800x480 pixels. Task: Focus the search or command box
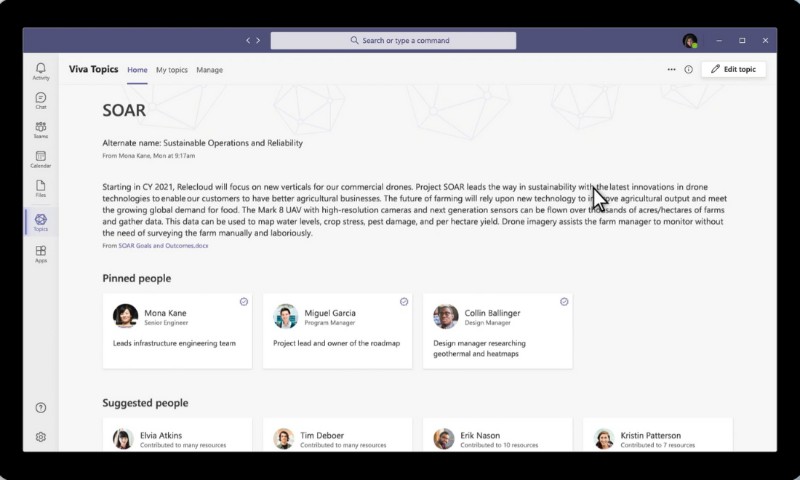coord(393,40)
